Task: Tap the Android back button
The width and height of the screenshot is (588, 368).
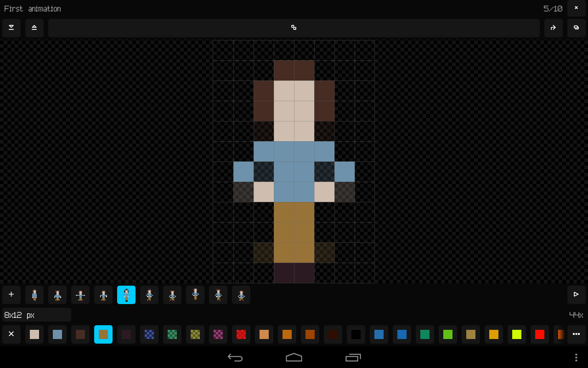Action: pos(235,357)
